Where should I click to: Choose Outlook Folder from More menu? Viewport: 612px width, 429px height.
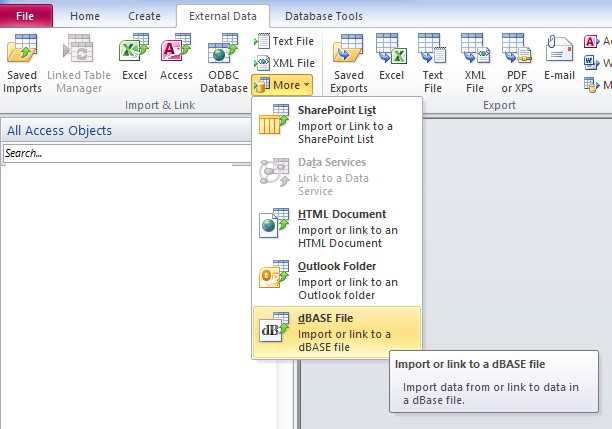pyautogui.click(x=337, y=280)
